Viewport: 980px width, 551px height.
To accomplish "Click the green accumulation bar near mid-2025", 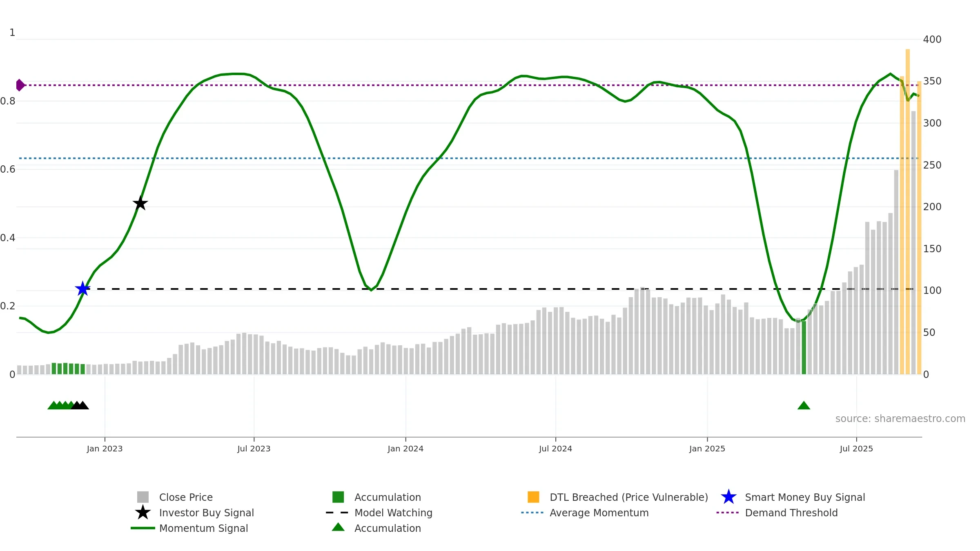I will pos(804,348).
